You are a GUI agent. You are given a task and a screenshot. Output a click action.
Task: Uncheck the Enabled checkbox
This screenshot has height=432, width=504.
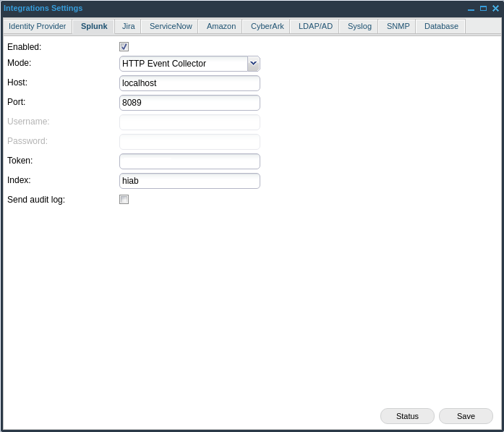pyautogui.click(x=124, y=47)
